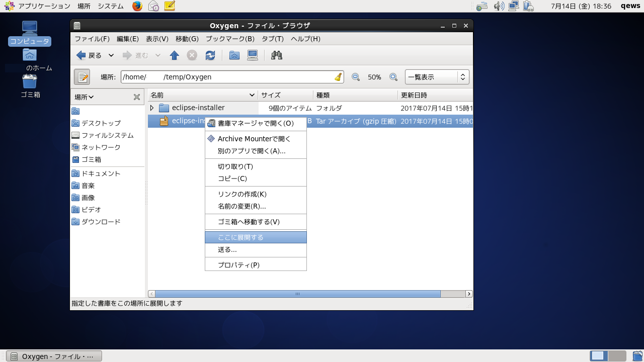This screenshot has width=644, height=362.
Task: Choose プロパティ(P) from context menu
Action: point(256,265)
